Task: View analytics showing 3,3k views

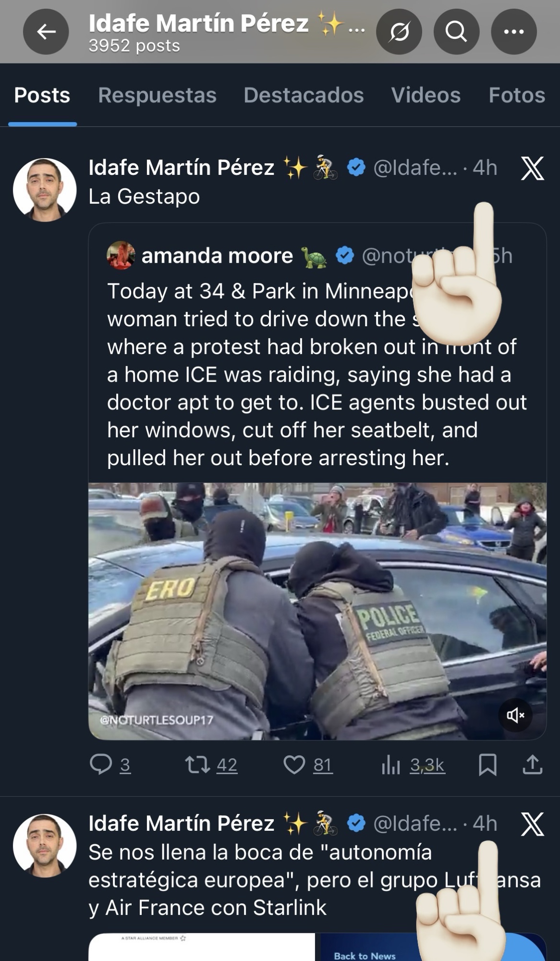Action: tap(414, 764)
